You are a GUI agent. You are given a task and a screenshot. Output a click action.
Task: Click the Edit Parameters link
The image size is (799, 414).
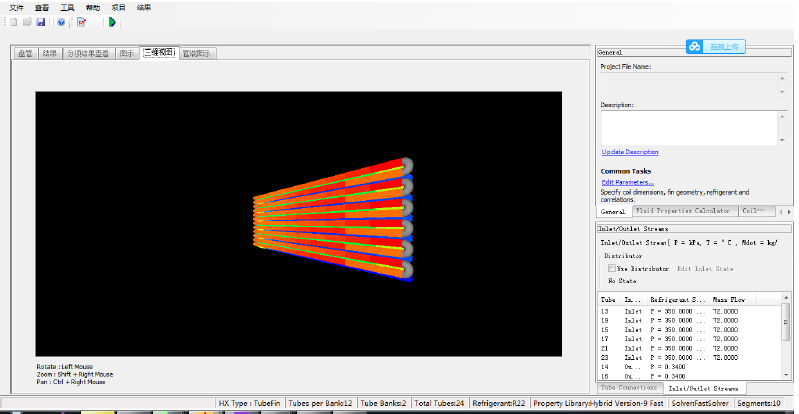[x=627, y=182]
